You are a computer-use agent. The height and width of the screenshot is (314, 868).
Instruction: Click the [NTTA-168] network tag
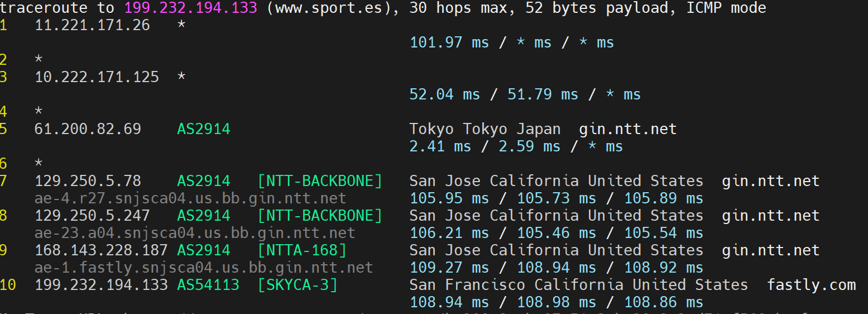click(302, 250)
